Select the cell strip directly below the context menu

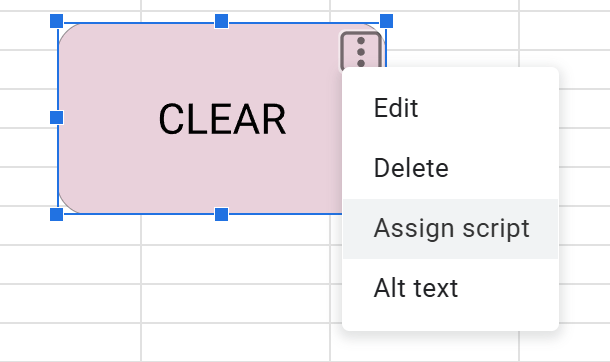tap(424, 343)
